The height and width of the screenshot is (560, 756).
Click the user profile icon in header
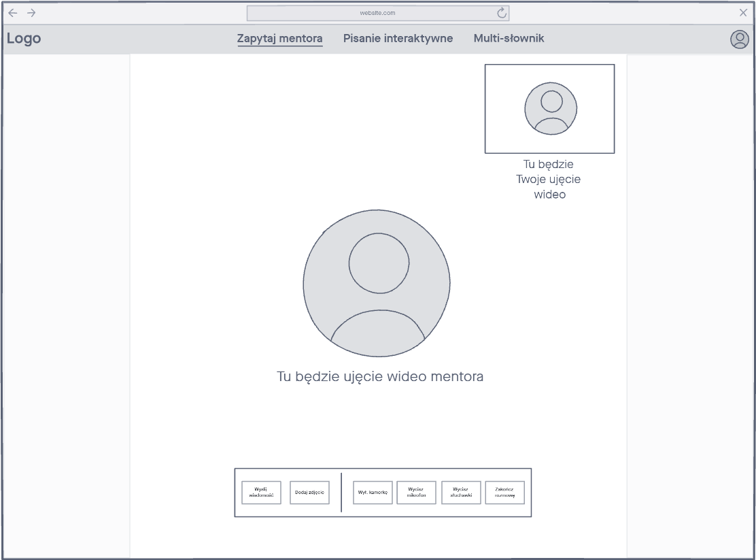pyautogui.click(x=739, y=39)
